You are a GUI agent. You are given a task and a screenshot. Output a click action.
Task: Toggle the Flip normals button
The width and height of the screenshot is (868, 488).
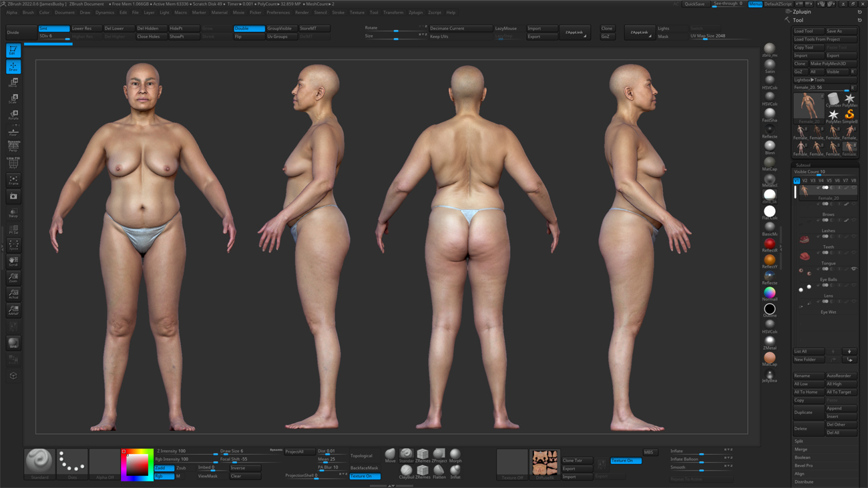[x=249, y=37]
